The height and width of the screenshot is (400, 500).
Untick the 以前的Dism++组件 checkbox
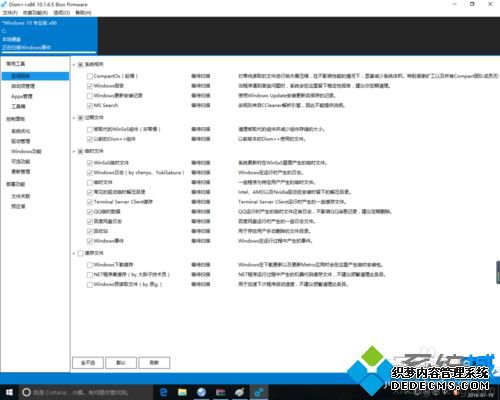(x=90, y=139)
